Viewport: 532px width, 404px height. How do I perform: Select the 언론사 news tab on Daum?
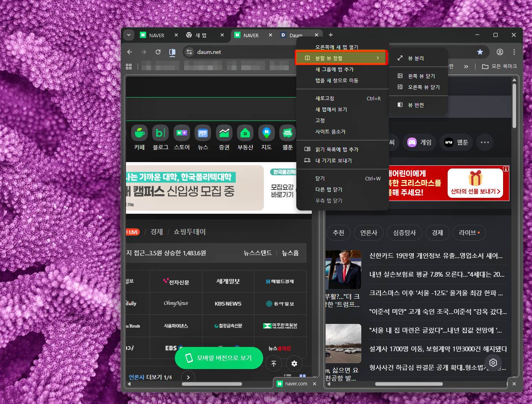coord(369,233)
